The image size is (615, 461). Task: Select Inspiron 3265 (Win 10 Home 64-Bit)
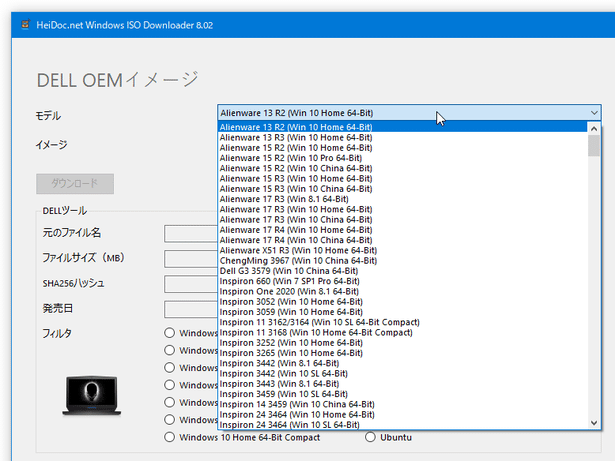(402, 353)
